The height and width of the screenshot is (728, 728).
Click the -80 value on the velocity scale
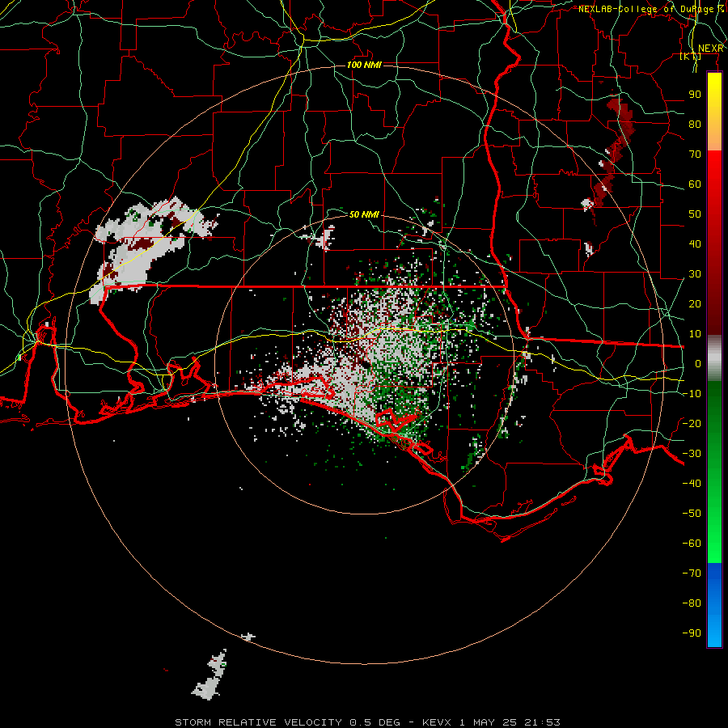[692, 603]
